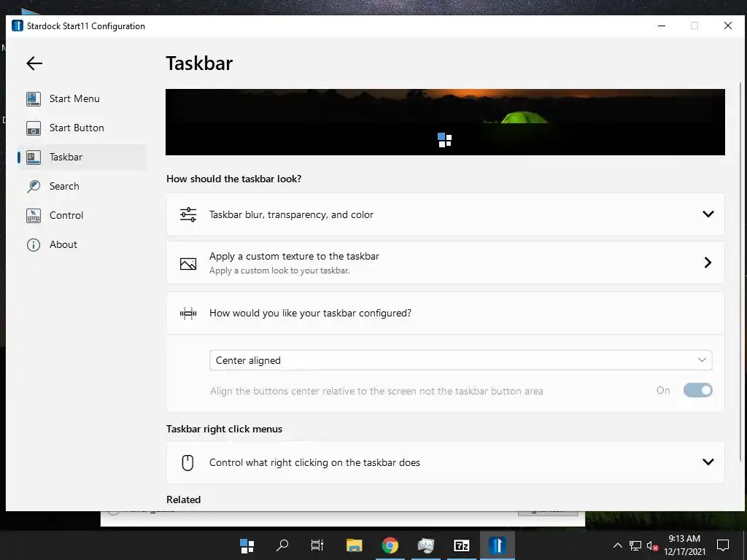
Task: Click the About info circle icon
Action: [x=34, y=245]
